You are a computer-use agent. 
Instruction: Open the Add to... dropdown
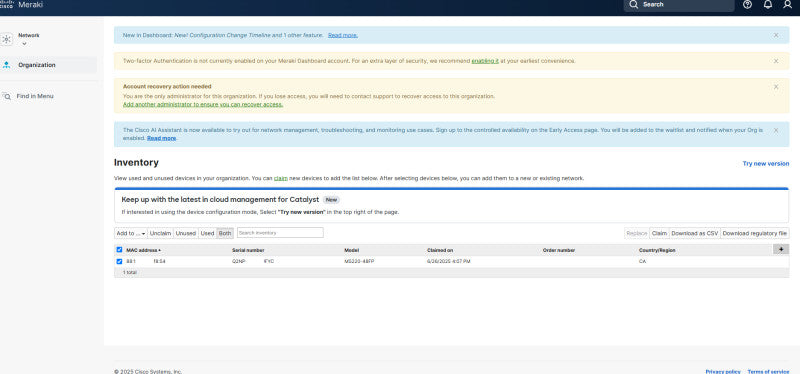pos(131,233)
